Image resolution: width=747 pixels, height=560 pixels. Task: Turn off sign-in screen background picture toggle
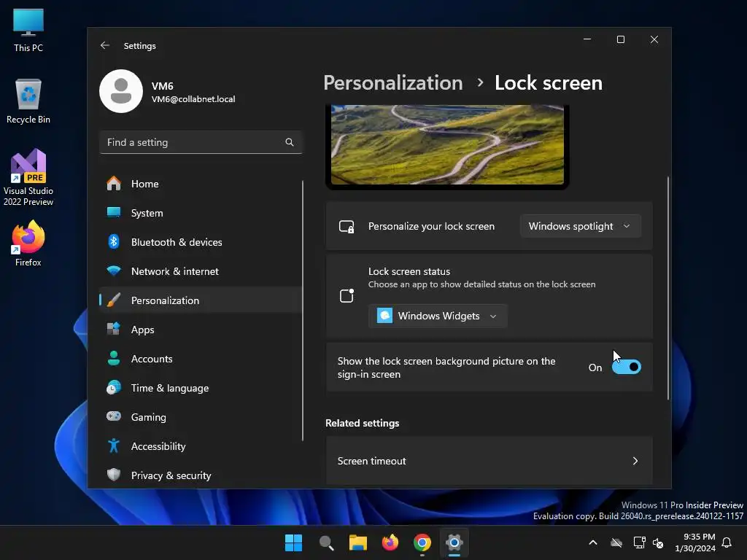pyautogui.click(x=627, y=367)
